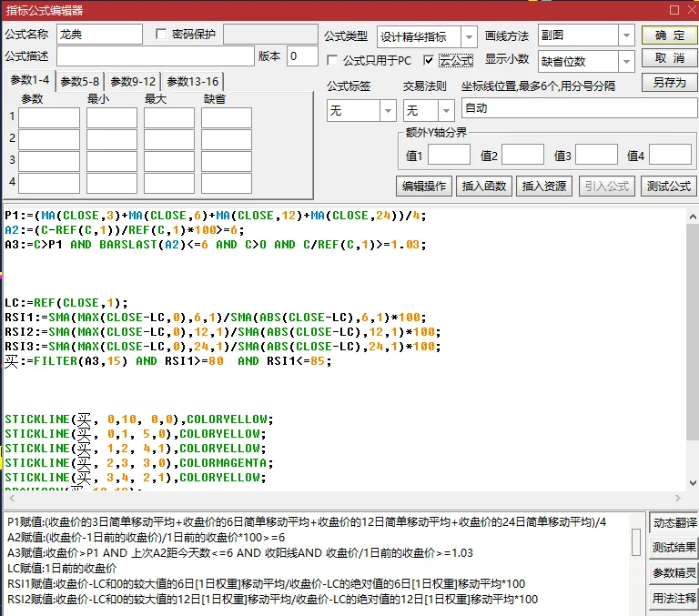Image resolution: width=699 pixels, height=616 pixels.
Task: Tick the 公式只用于PC checkbox
Action: [332, 60]
